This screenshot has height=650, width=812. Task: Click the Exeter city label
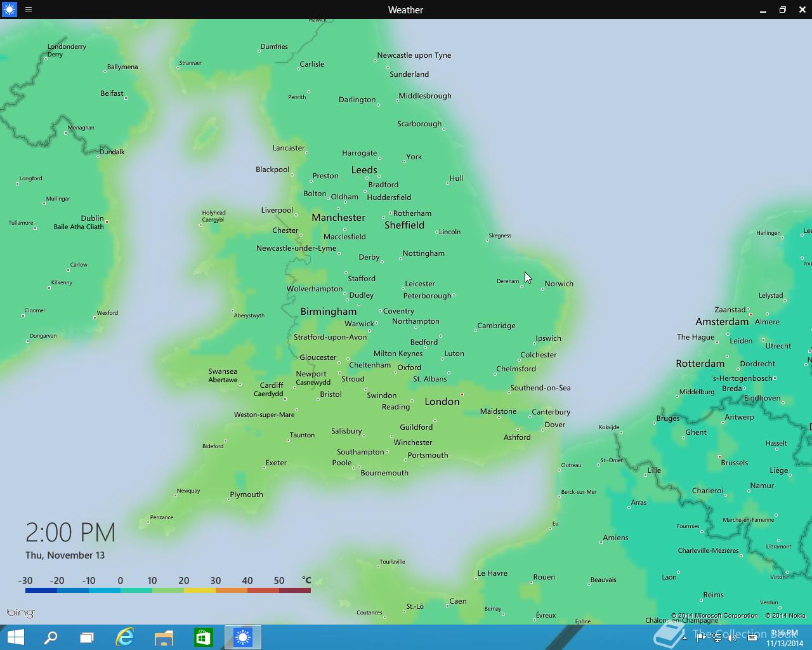276,463
